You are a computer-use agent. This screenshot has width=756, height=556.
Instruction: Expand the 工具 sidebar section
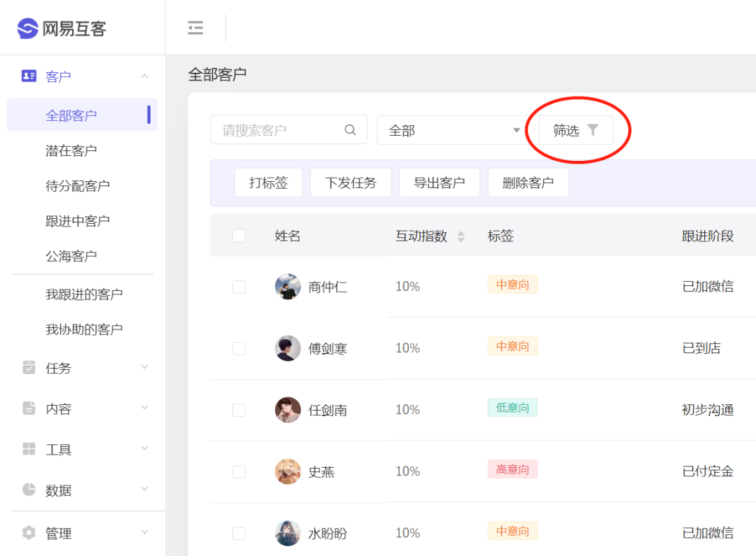click(83, 449)
